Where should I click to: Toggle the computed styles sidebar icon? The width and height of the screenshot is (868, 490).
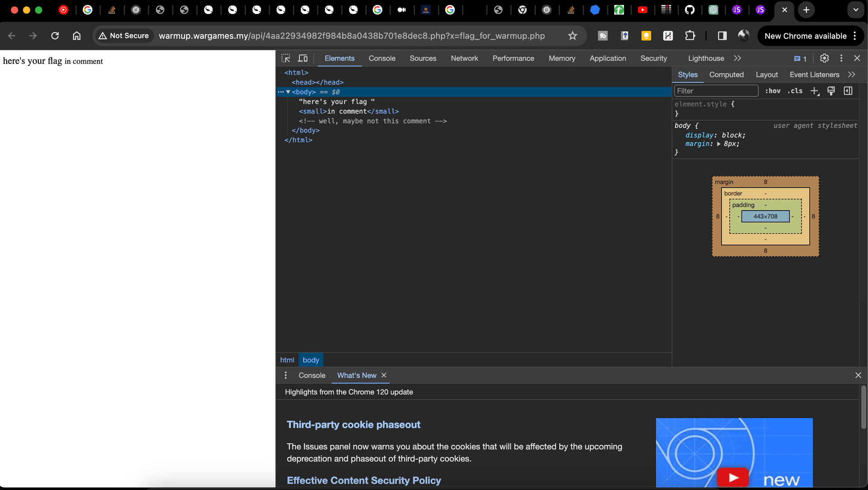click(x=848, y=91)
